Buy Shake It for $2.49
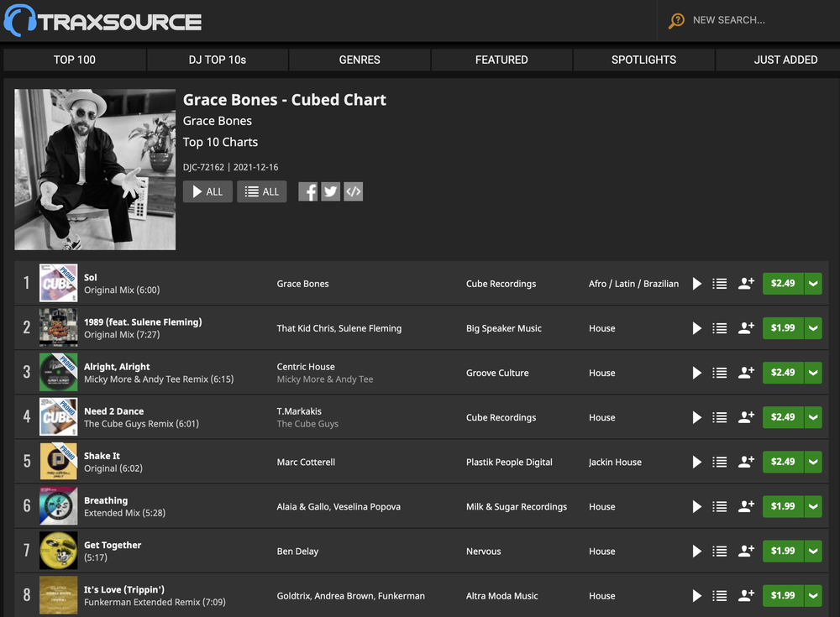 [783, 462]
